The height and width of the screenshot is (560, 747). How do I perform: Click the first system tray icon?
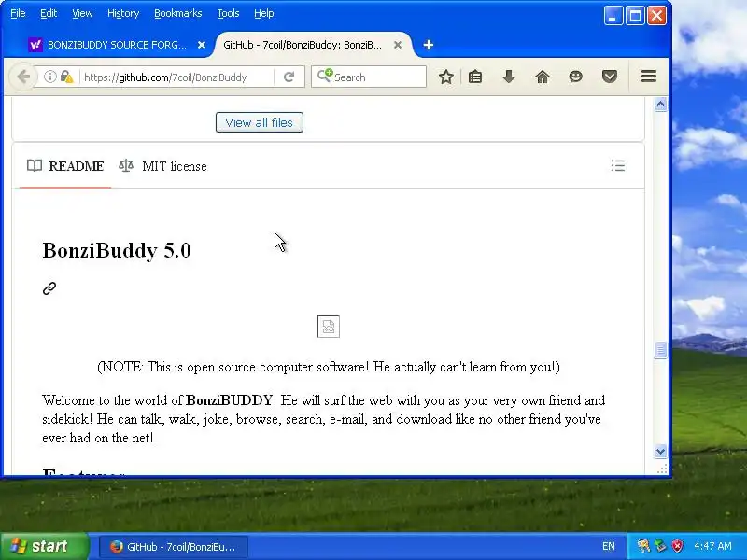(x=643, y=546)
